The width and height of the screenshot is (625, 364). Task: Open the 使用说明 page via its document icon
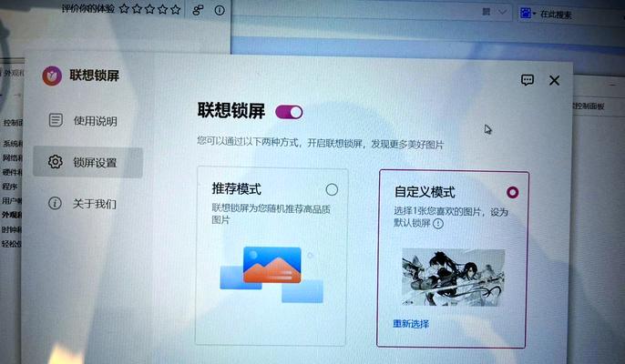56,120
